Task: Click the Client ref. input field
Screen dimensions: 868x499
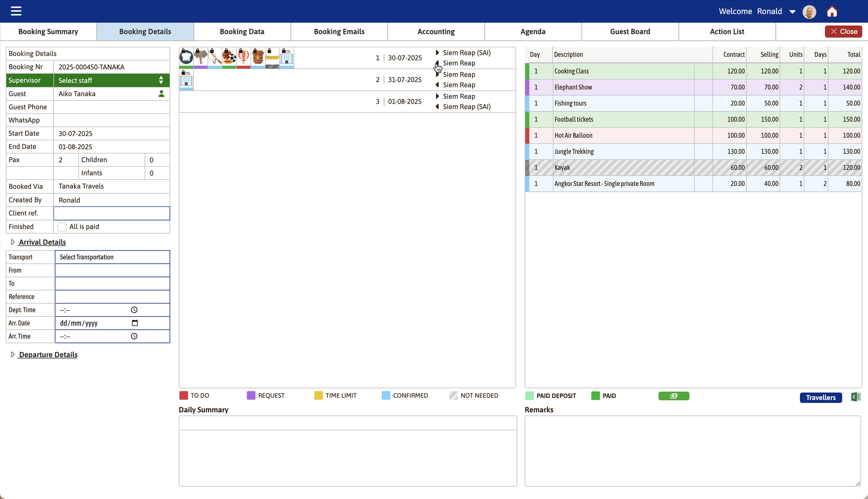Action: point(112,213)
